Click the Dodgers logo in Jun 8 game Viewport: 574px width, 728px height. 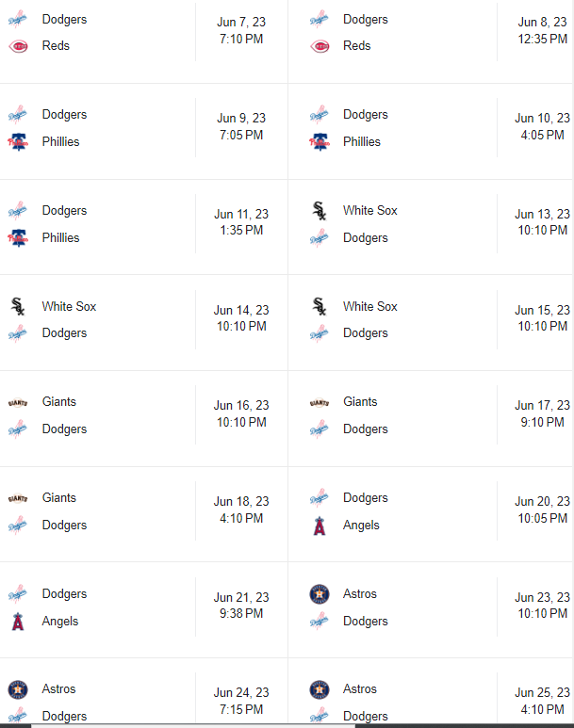click(320, 19)
